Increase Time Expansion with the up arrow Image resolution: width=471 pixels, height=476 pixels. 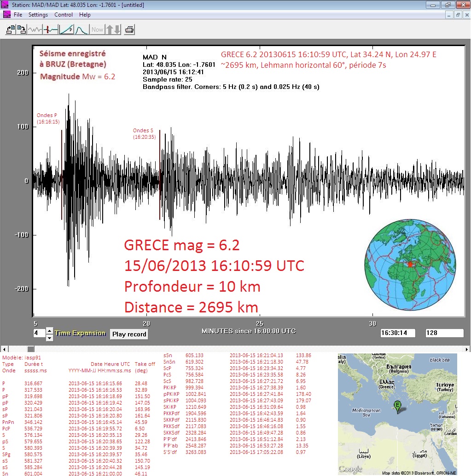coord(50,330)
